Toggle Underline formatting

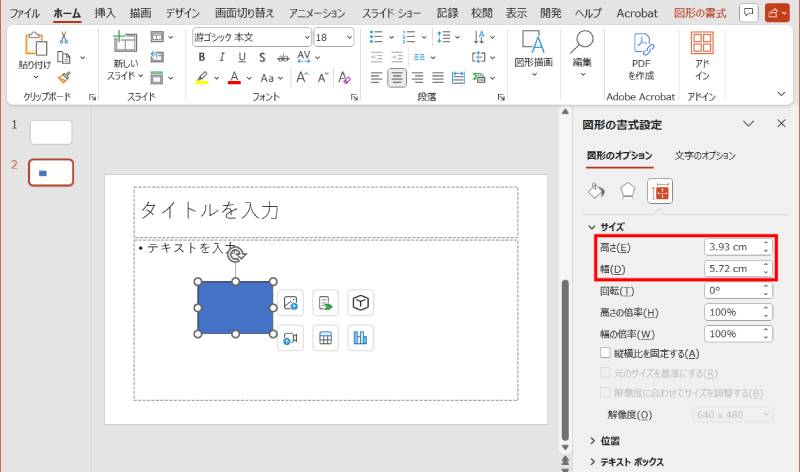pyautogui.click(x=242, y=57)
